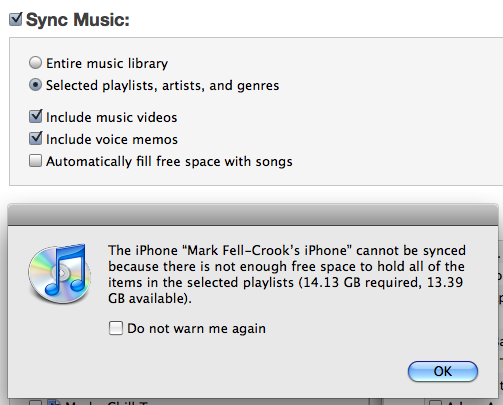Click the Sync Music heading text
Image resolution: width=503 pixels, height=405 pixels.
tap(78, 20)
